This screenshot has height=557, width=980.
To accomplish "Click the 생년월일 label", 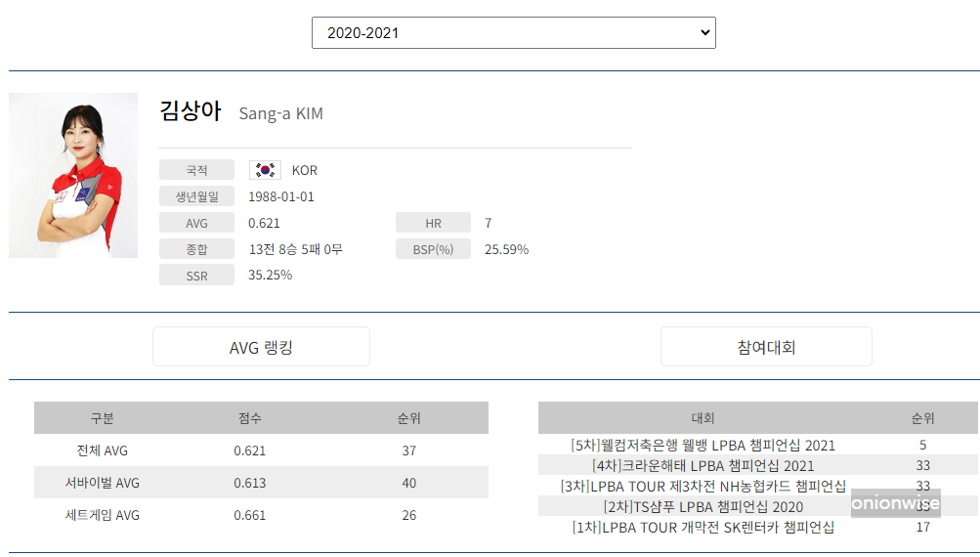I will click(196, 196).
